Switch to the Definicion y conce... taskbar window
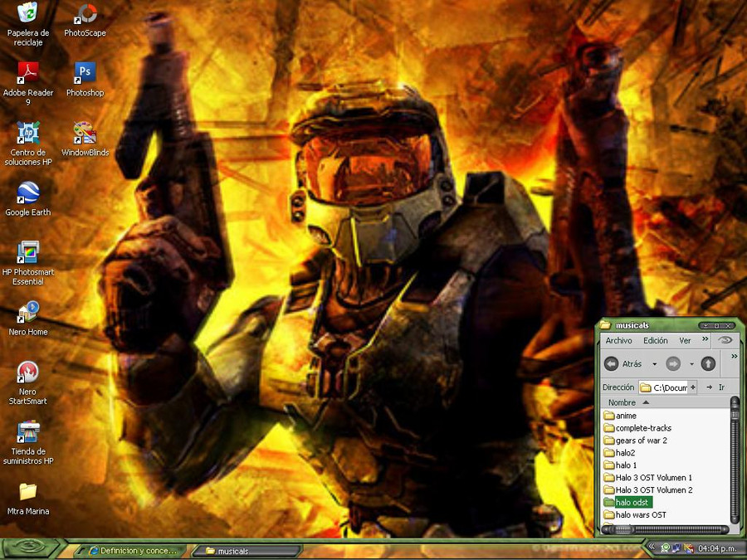Viewport: 747px width, 560px height. tap(131, 551)
